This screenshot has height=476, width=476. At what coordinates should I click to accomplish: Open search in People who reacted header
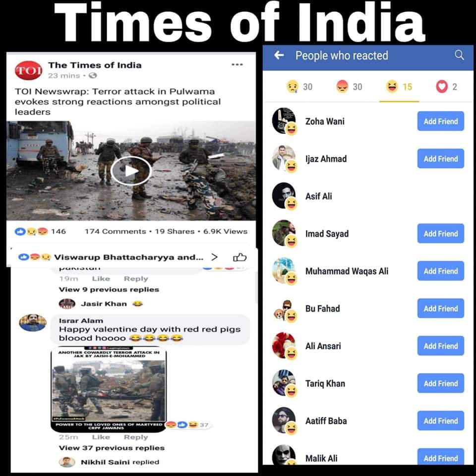(x=459, y=55)
